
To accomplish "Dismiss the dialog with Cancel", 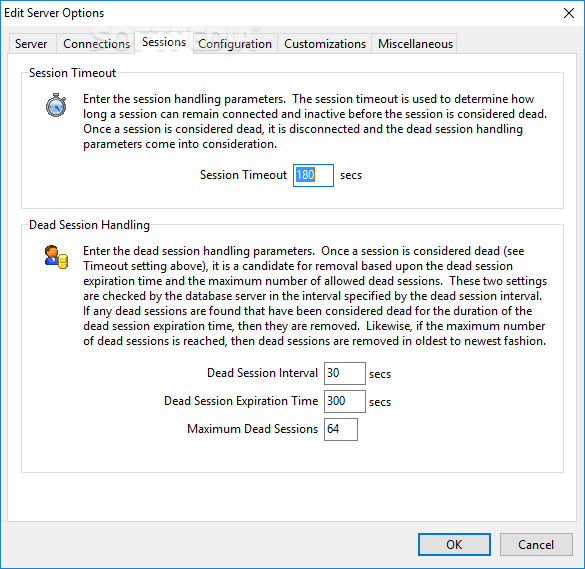I will (x=536, y=544).
